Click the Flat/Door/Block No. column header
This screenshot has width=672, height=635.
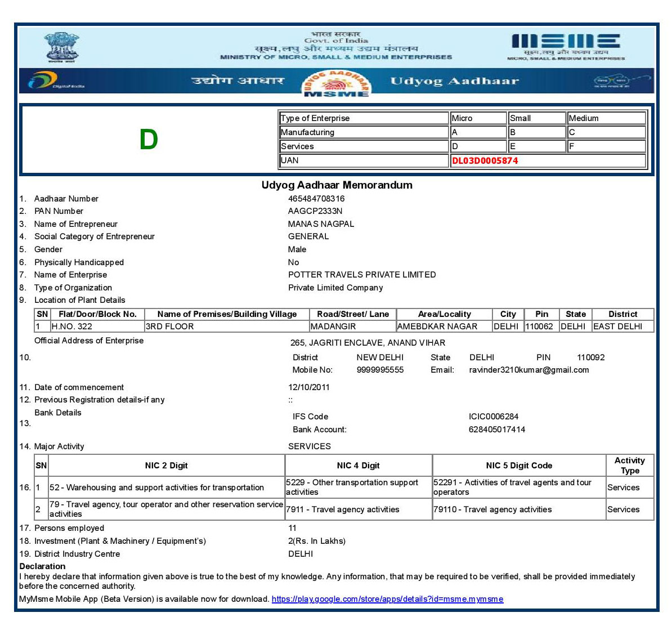click(97, 314)
